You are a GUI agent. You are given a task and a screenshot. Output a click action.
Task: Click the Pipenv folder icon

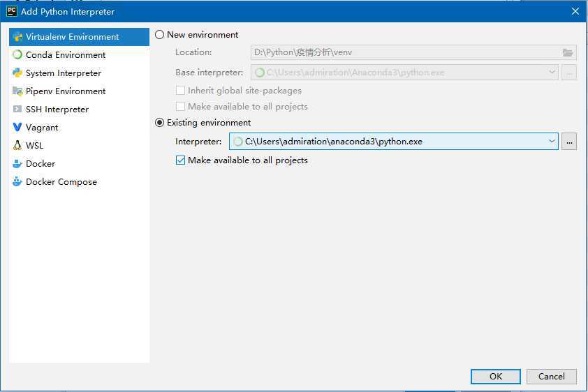(17, 91)
